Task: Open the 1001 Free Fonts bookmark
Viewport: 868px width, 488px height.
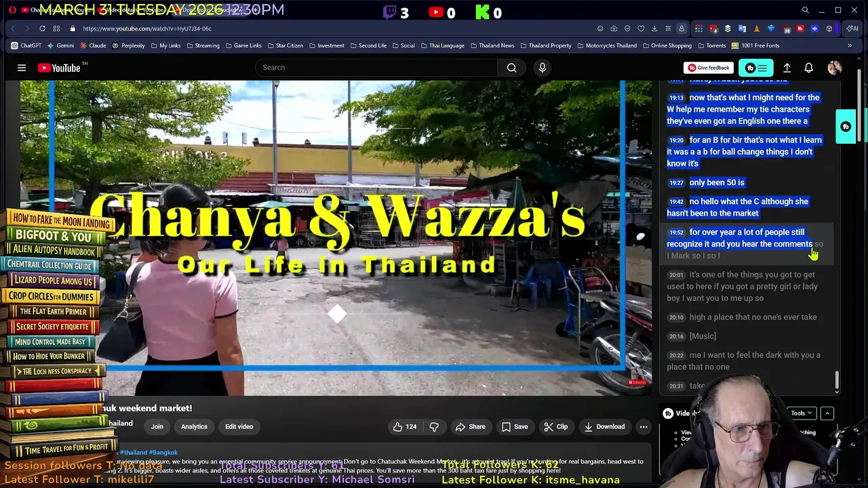Action: coord(755,45)
